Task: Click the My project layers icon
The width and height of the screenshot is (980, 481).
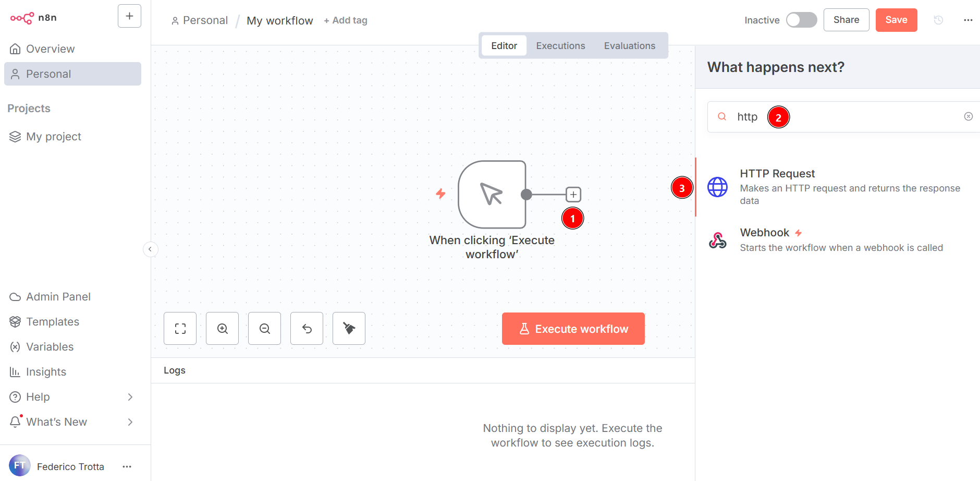Action: coord(15,137)
